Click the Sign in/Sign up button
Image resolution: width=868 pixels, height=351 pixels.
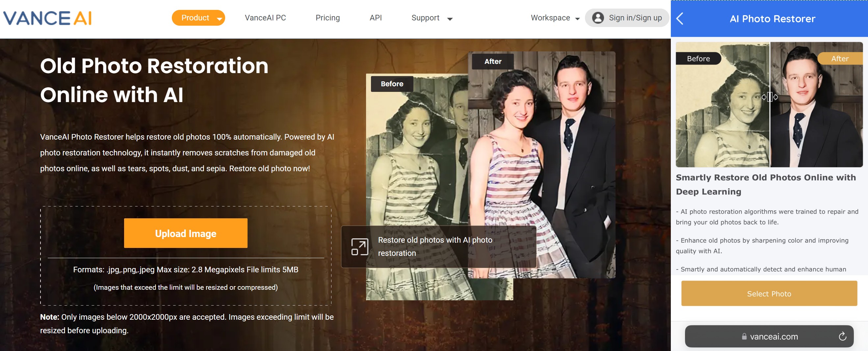[x=627, y=18]
